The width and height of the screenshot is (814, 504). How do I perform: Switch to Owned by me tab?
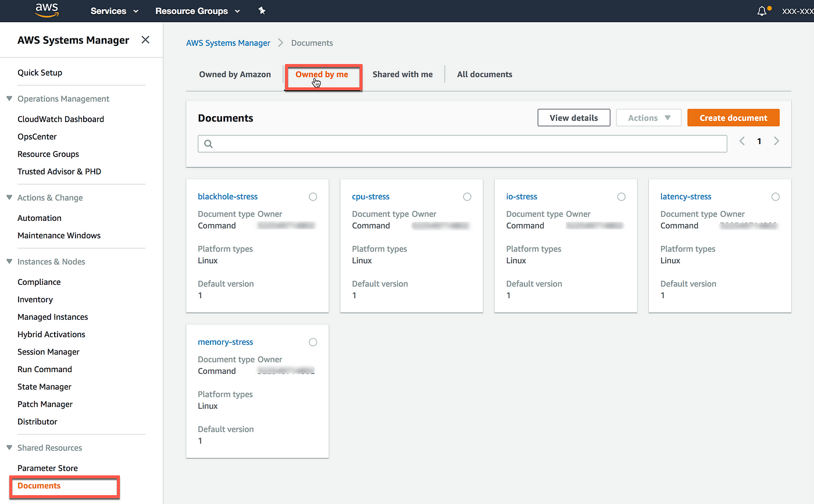pos(322,74)
